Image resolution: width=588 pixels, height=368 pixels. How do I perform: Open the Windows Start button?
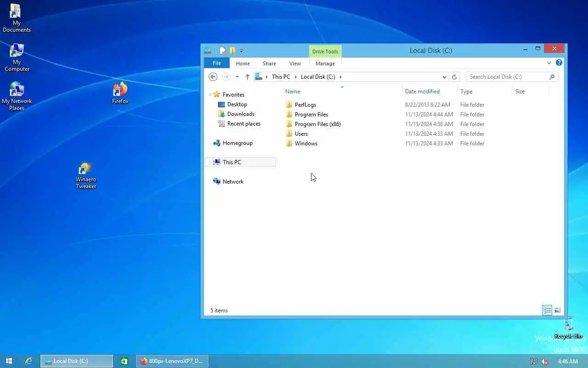click(9, 361)
